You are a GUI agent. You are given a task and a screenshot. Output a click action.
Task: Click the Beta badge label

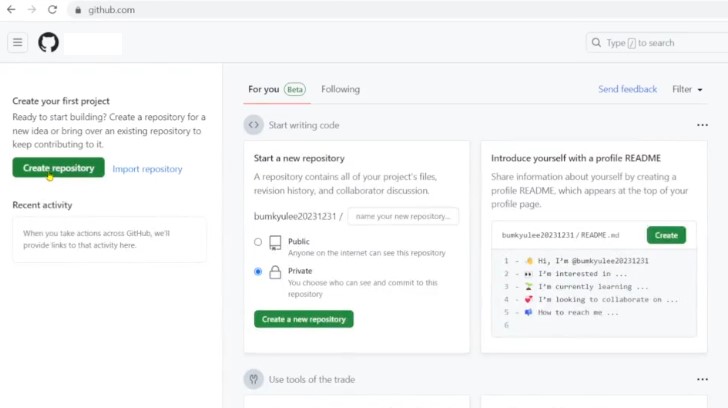pyautogui.click(x=295, y=89)
